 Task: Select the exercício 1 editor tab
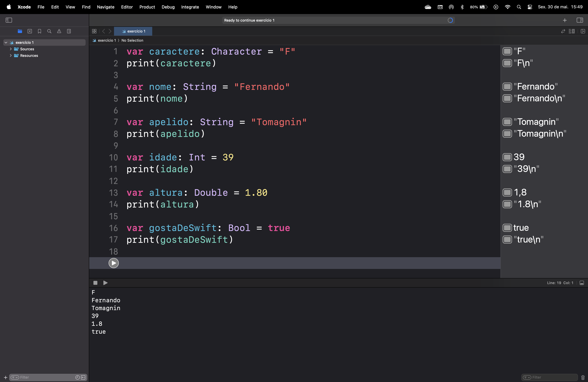pos(133,31)
